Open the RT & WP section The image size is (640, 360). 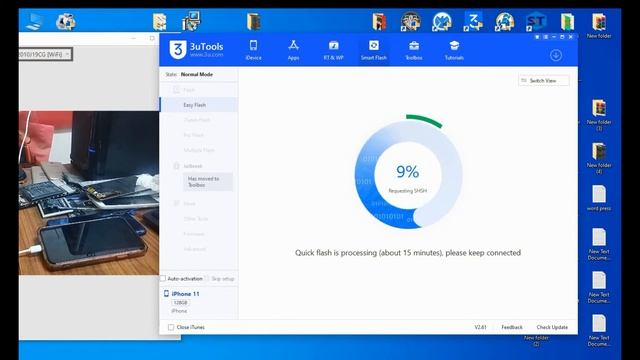click(x=333, y=50)
